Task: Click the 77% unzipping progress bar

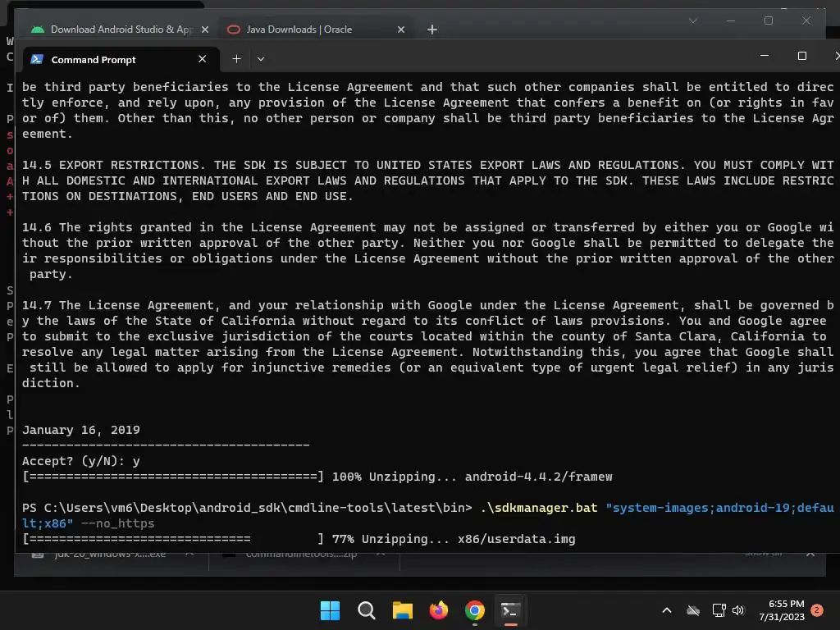Action: tap(173, 539)
